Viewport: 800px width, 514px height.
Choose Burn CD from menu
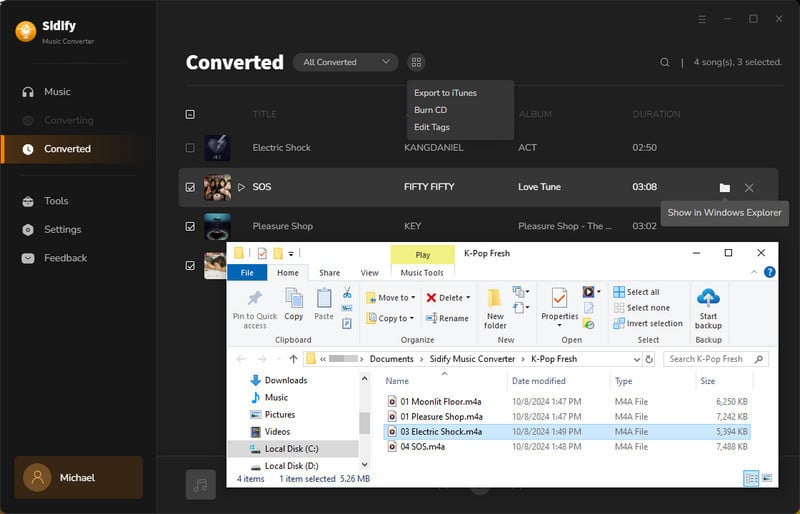click(x=430, y=110)
